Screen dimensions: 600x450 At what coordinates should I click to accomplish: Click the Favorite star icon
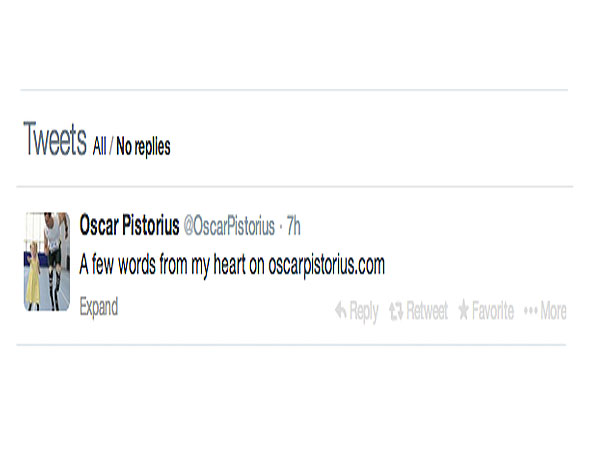463,310
